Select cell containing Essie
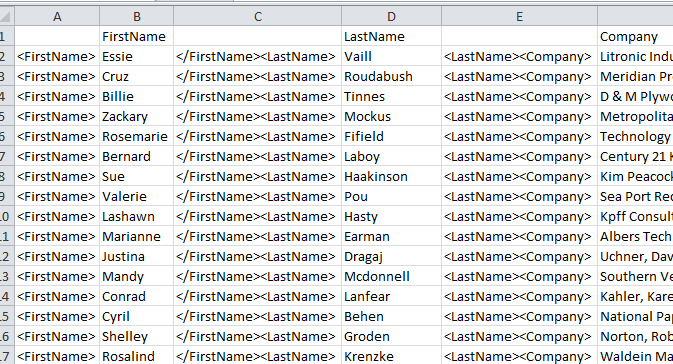673x364 pixels. pos(136,56)
